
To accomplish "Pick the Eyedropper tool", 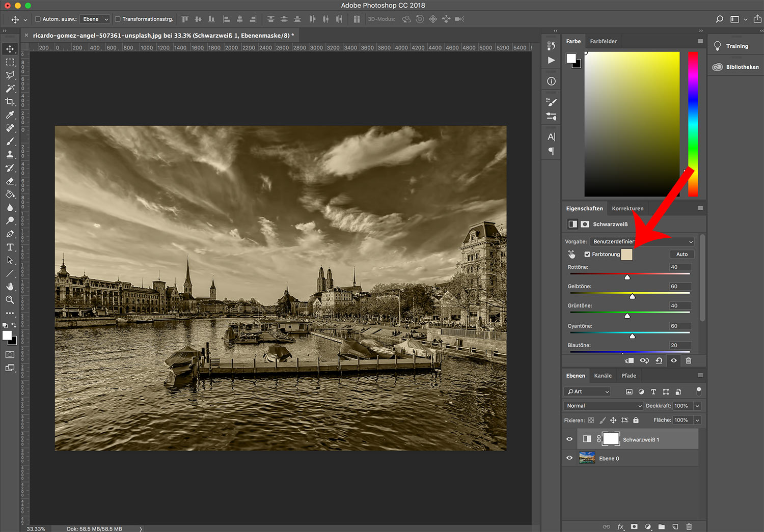I will point(10,115).
